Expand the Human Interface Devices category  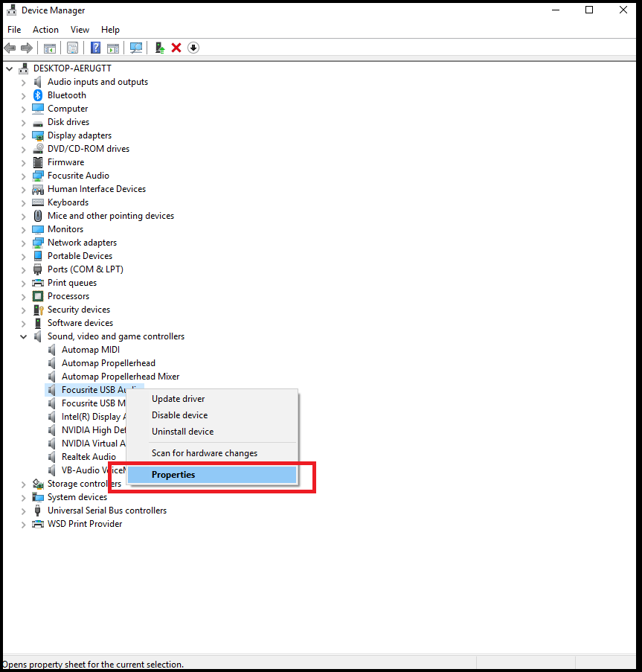click(24, 190)
